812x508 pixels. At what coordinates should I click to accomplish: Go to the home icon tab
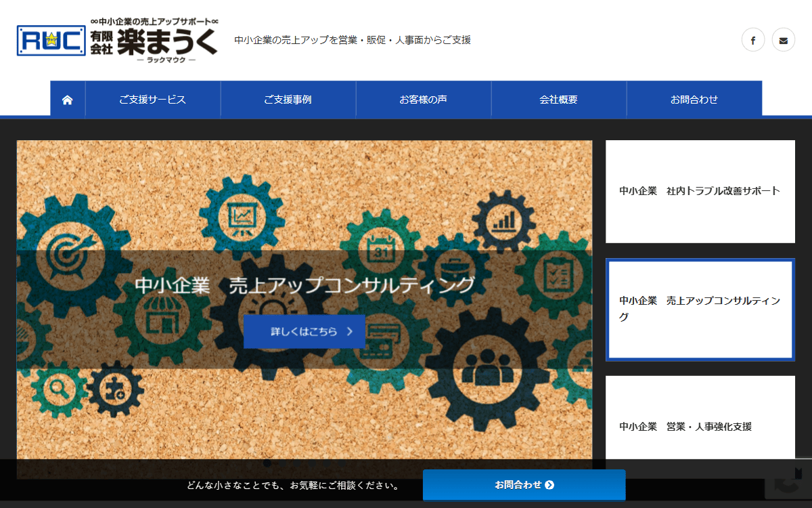click(x=68, y=100)
